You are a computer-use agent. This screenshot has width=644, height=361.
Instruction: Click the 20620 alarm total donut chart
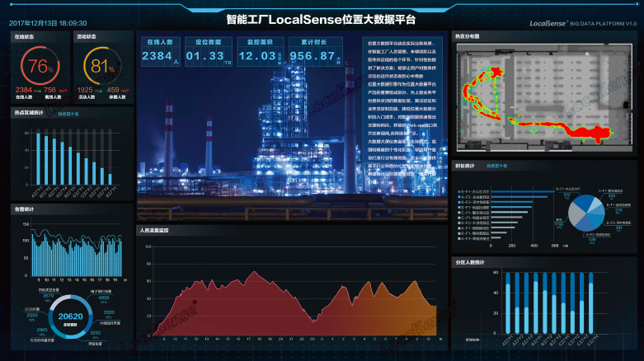click(x=70, y=316)
